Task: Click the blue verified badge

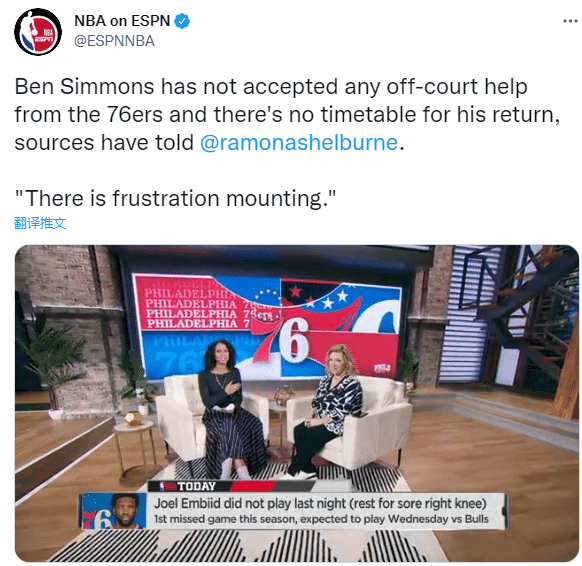Action: pos(182,21)
